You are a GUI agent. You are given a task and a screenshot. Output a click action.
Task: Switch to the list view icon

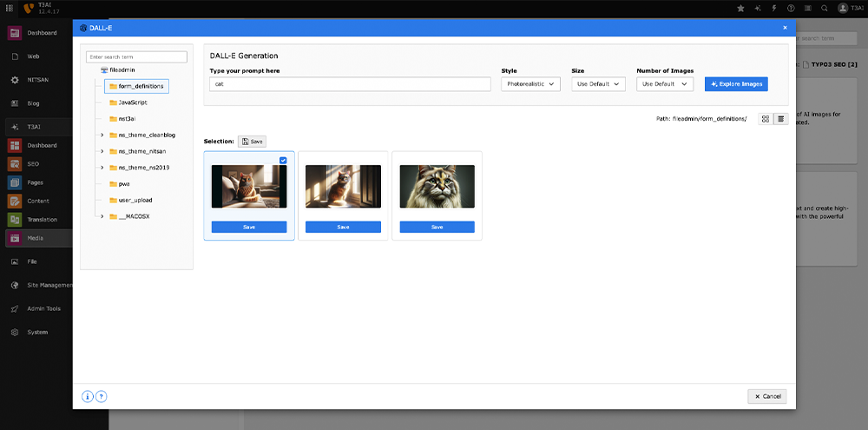pos(780,118)
